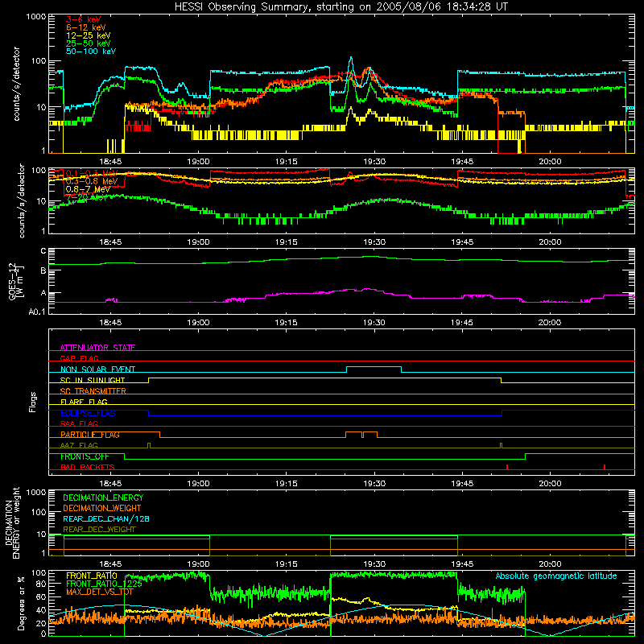This screenshot has width=644, height=644.
Task: Click the 19:30 tick label on top plot
Action: click(x=374, y=162)
